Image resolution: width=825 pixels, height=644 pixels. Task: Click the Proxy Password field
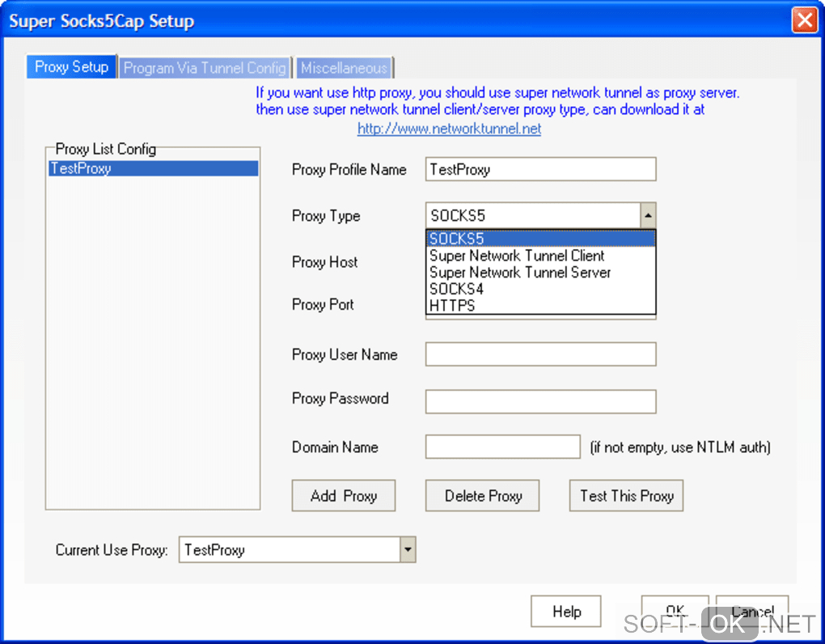pyautogui.click(x=540, y=401)
